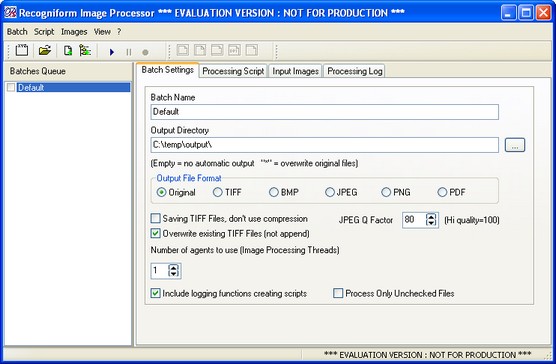Viewport: 556px width, 364px height.
Task: Uncheck Include logging functions creating scripts
Action: pos(155,293)
